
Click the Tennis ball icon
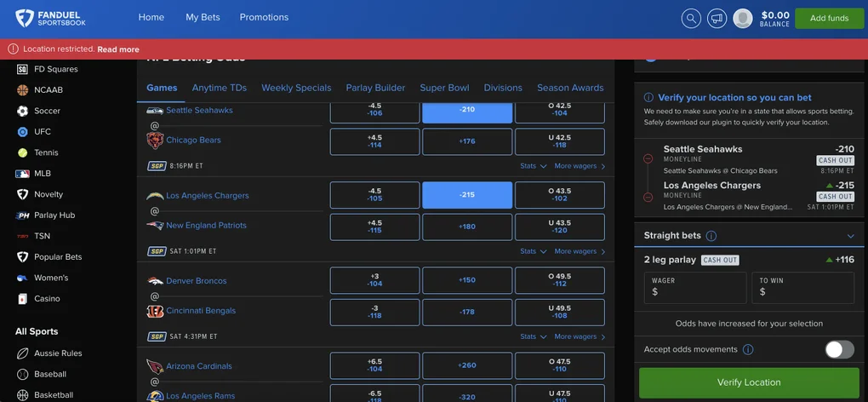tap(22, 152)
